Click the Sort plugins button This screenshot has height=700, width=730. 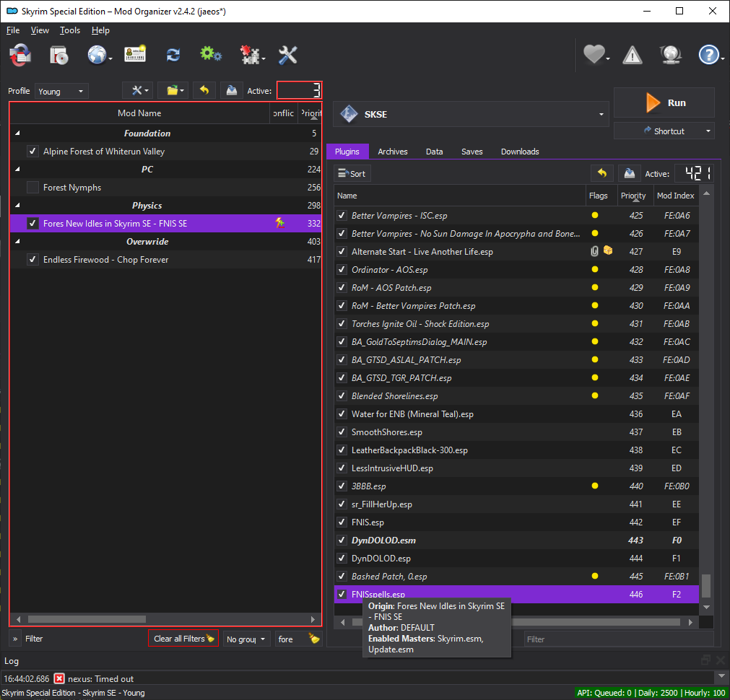352,174
